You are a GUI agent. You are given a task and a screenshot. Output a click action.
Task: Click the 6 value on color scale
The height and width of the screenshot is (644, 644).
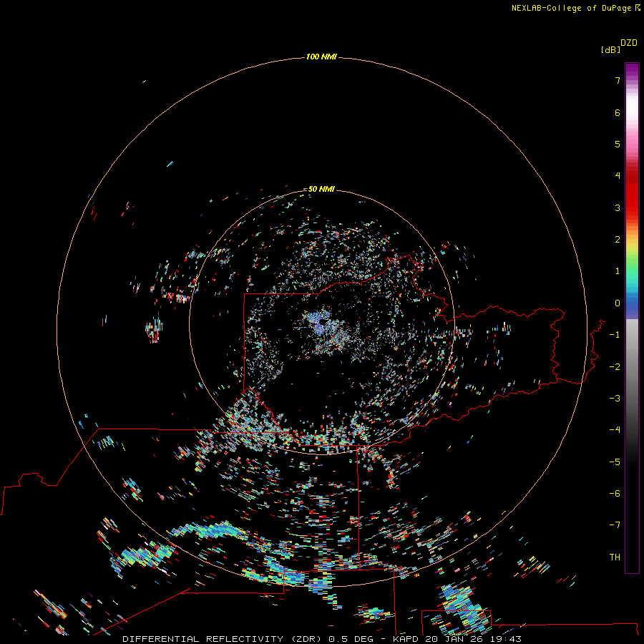tap(618, 113)
